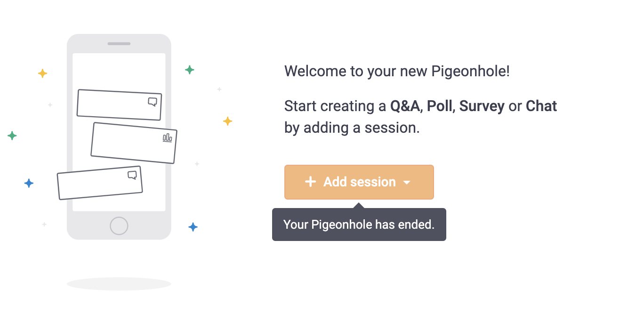The width and height of the screenshot is (644, 321).
Task: Click the blue sparkle at lower left of phone
Action: point(29,183)
